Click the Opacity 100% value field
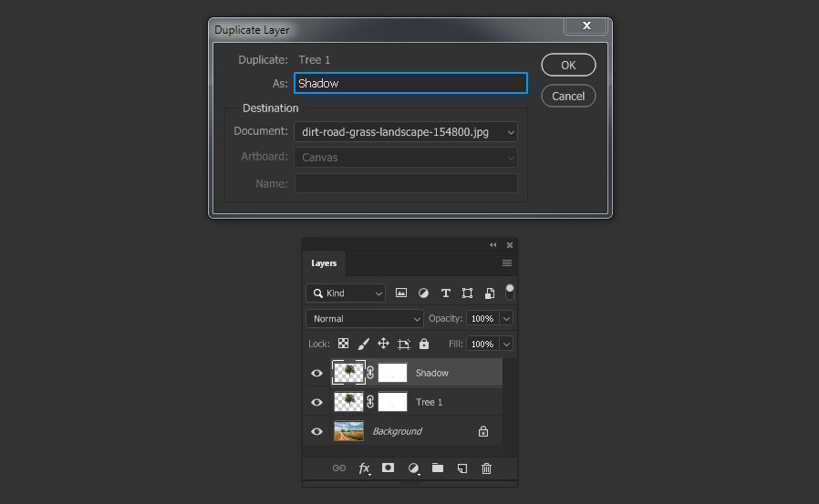 (482, 319)
